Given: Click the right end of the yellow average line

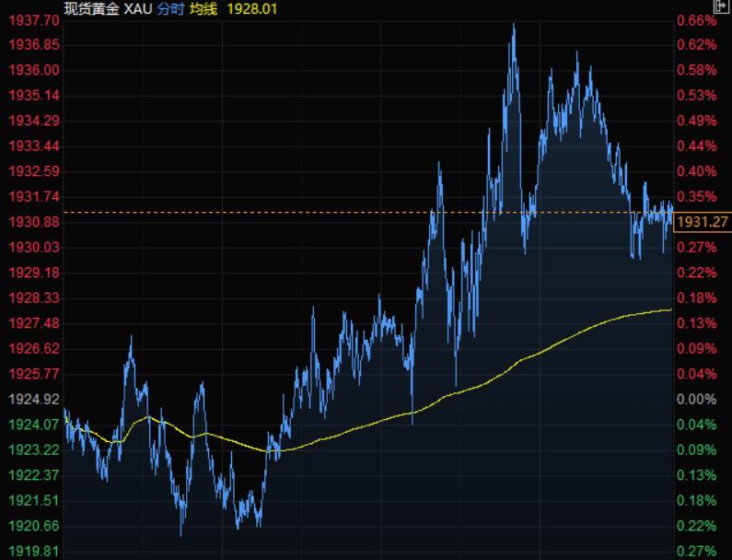Looking at the screenshot, I should (670, 310).
